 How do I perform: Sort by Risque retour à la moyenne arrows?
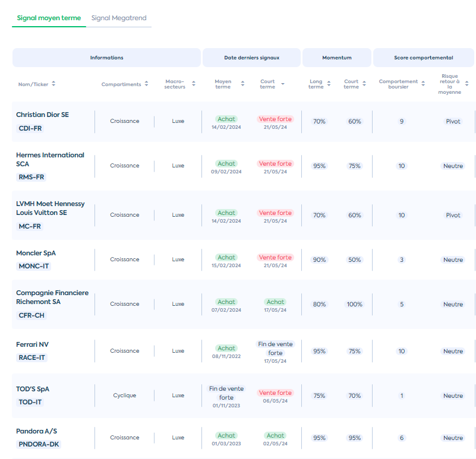click(467, 84)
